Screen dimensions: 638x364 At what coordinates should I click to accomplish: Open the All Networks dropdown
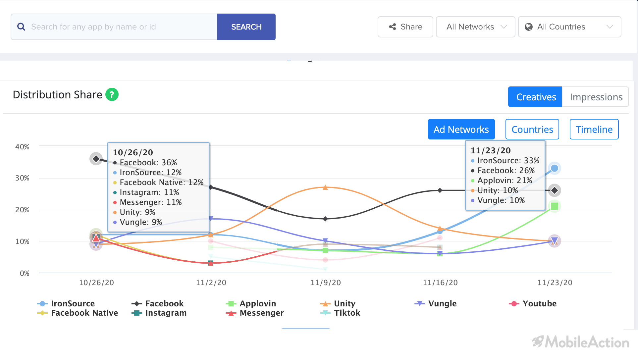(x=475, y=27)
